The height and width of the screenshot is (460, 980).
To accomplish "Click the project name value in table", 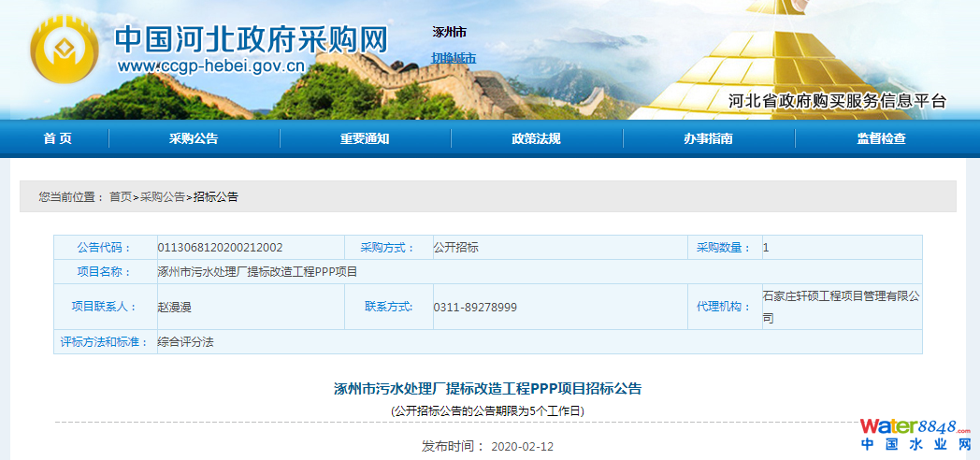I will pyautogui.click(x=257, y=272).
